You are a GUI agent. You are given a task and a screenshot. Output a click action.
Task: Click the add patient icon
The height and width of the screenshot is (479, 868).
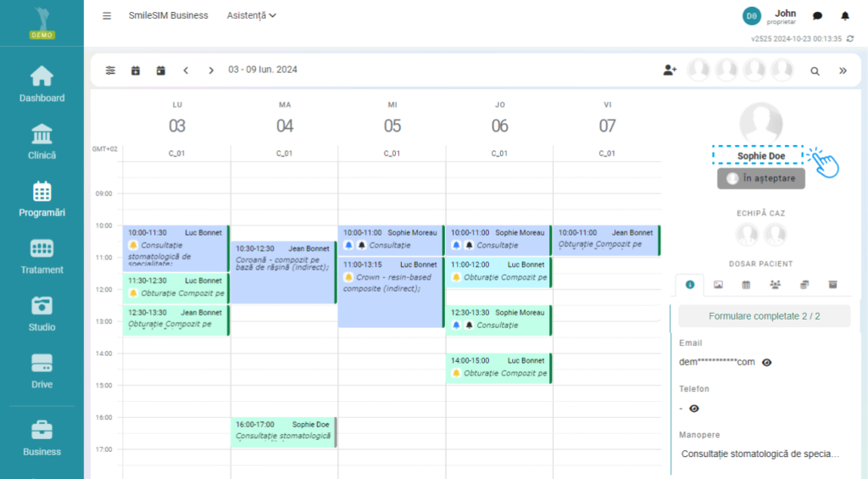click(670, 70)
